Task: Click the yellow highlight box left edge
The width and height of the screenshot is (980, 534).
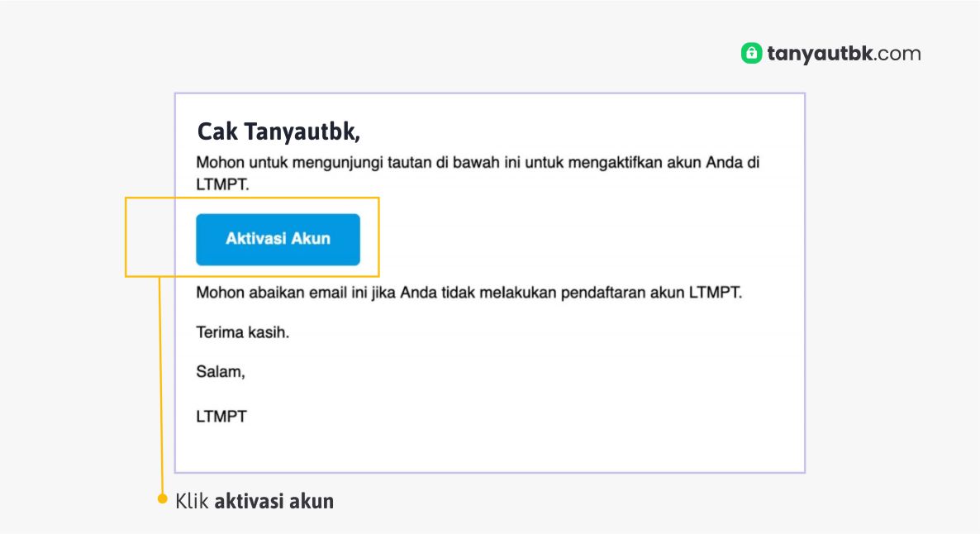Action: point(126,237)
